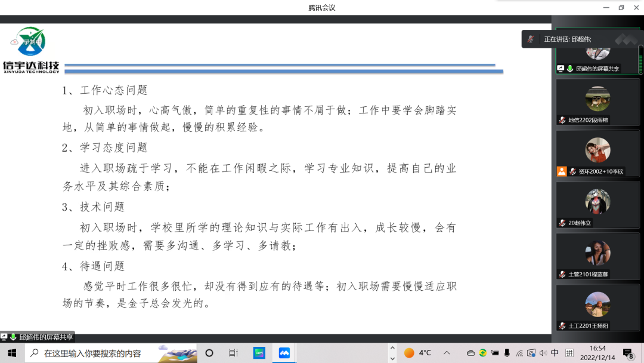
Task: Click the OneDrive cloud tray icon
Action: click(x=470, y=353)
